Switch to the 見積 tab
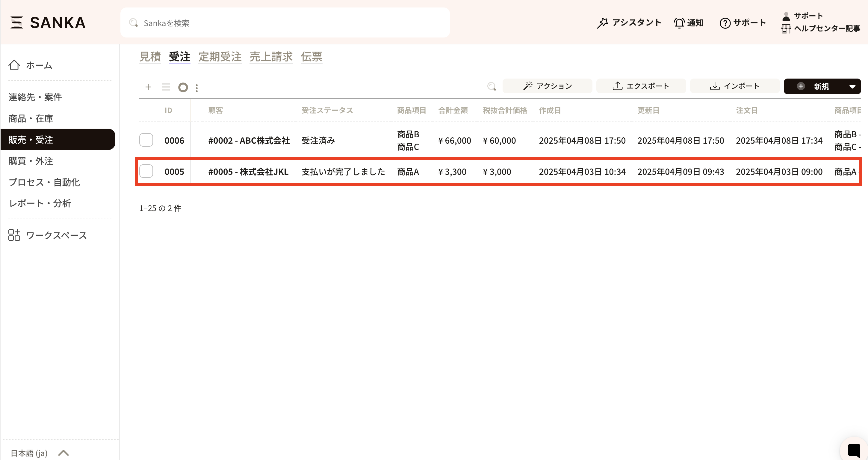 point(150,56)
